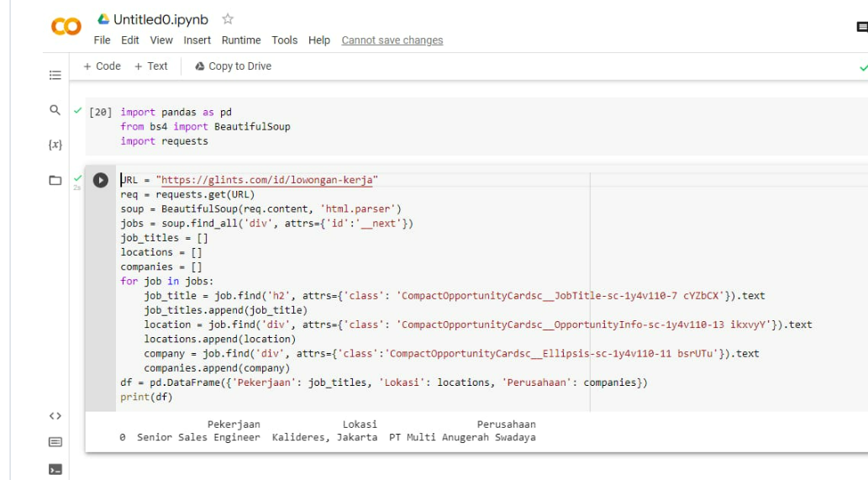Click the 'Kalideres, Jakarta' output value
868x480 pixels.
point(324,437)
